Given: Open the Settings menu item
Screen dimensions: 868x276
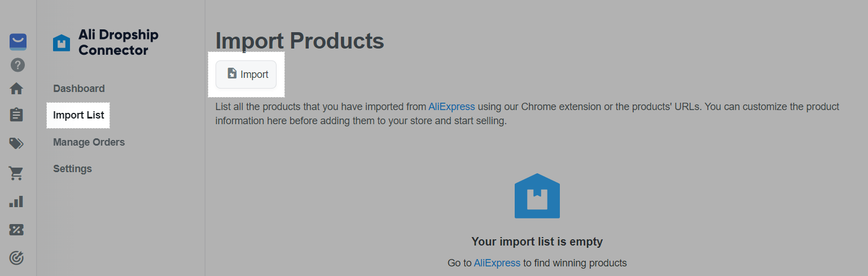Looking at the screenshot, I should pyautogui.click(x=72, y=169).
